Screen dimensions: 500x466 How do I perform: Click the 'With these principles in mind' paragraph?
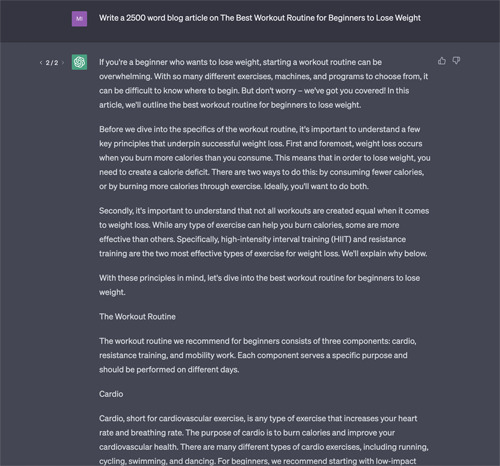click(259, 285)
